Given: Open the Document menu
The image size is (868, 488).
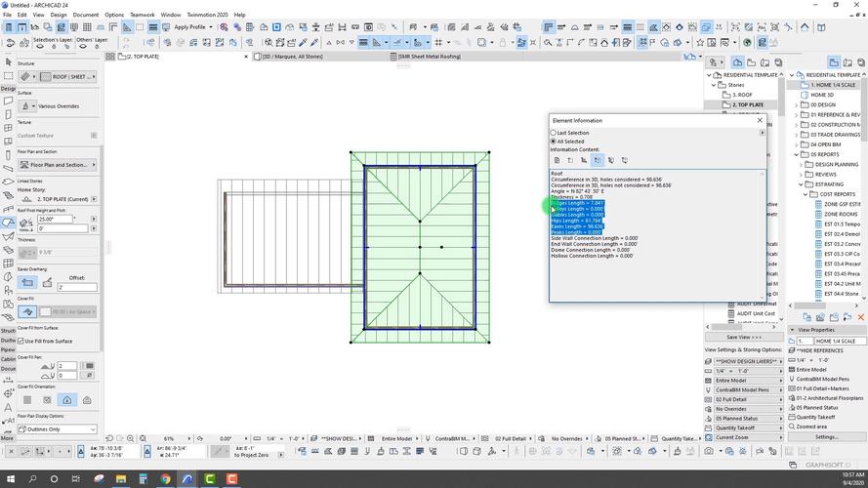Looking at the screenshot, I should [86, 15].
